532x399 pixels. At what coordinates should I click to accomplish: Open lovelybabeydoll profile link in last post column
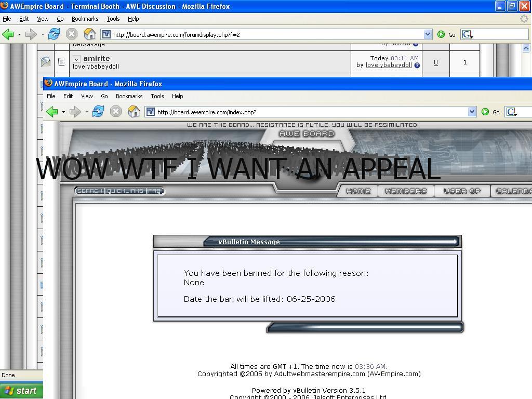(x=389, y=65)
